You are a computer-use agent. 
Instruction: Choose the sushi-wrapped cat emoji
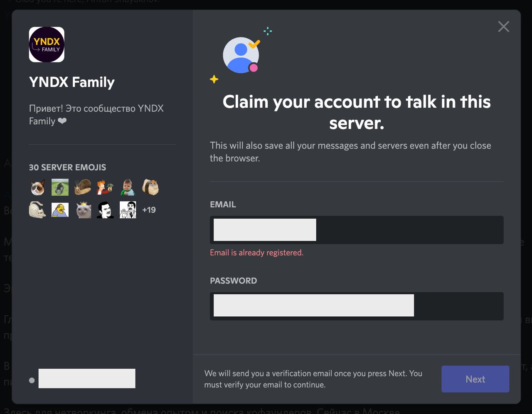click(150, 187)
